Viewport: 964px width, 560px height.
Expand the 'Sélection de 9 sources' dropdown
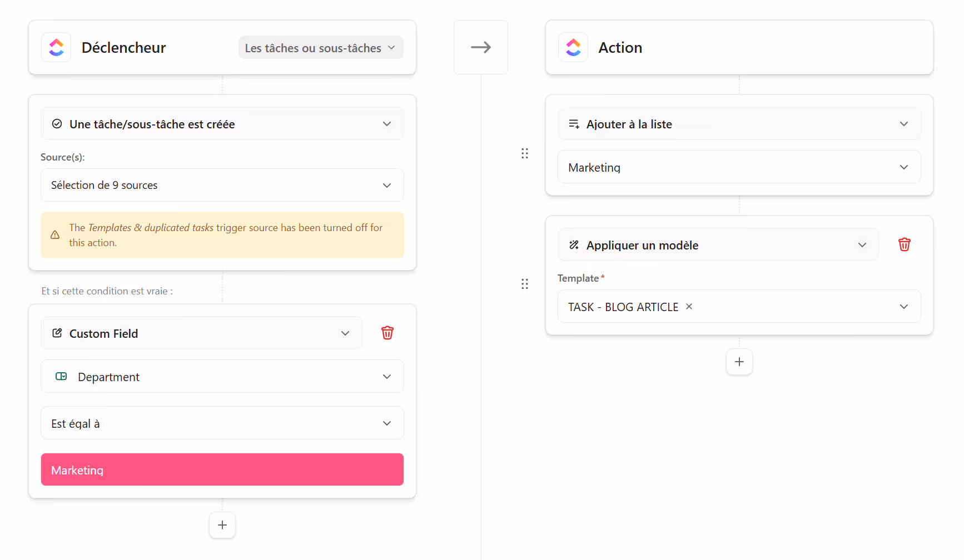coord(222,185)
